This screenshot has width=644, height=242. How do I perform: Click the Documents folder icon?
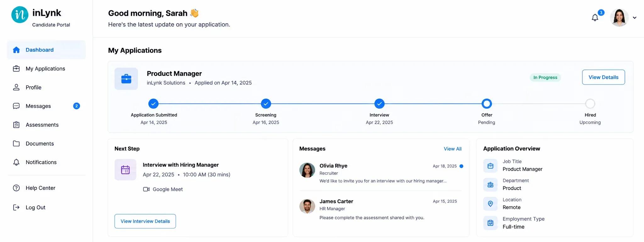point(16,143)
